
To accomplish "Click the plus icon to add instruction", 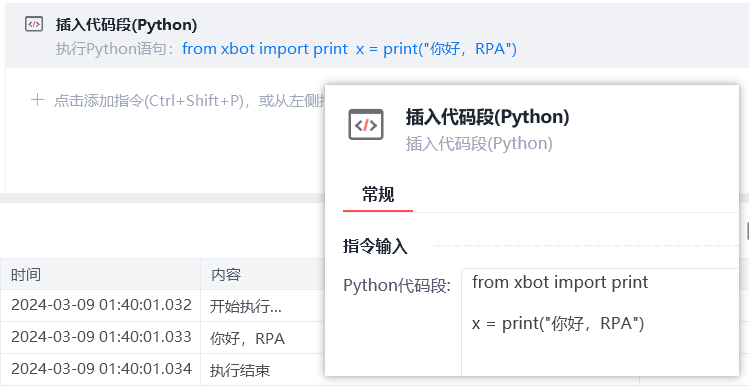I will coord(37,100).
